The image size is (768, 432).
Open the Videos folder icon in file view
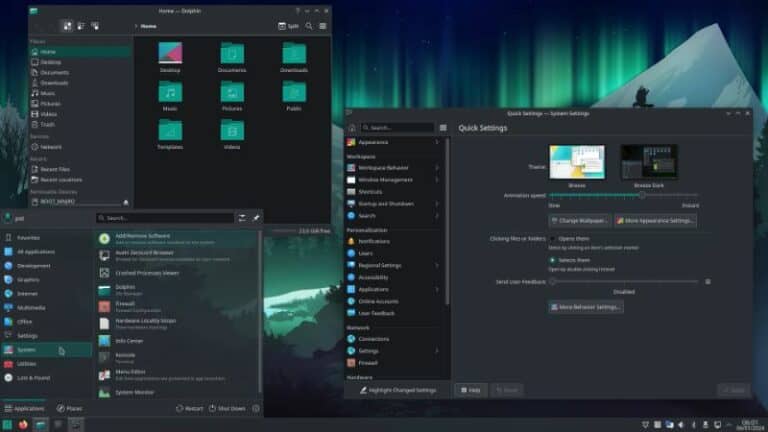(x=232, y=130)
